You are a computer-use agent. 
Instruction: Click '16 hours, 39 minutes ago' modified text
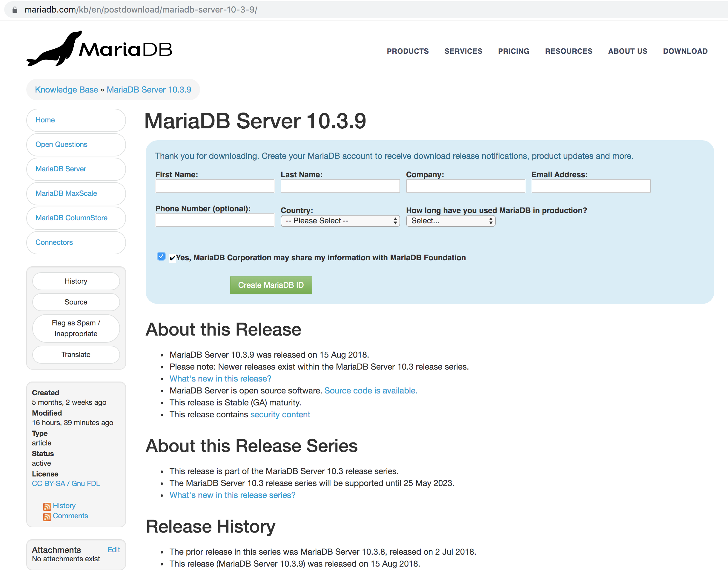(72, 423)
